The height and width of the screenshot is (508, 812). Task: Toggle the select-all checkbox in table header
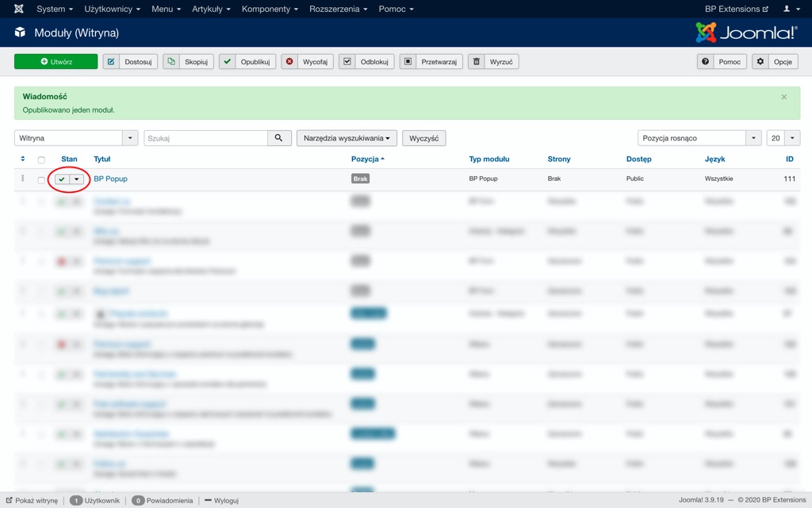(41, 160)
